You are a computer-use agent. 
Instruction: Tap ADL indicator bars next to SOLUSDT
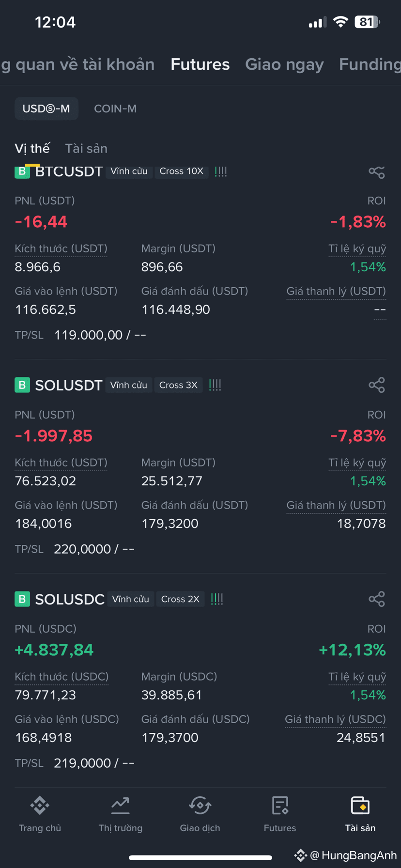(x=215, y=385)
